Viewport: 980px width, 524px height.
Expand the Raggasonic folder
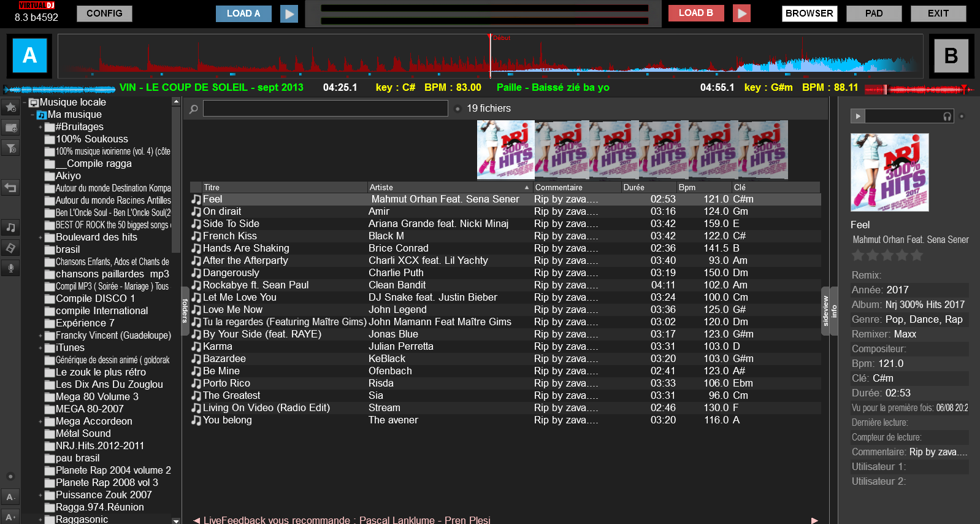coord(40,520)
